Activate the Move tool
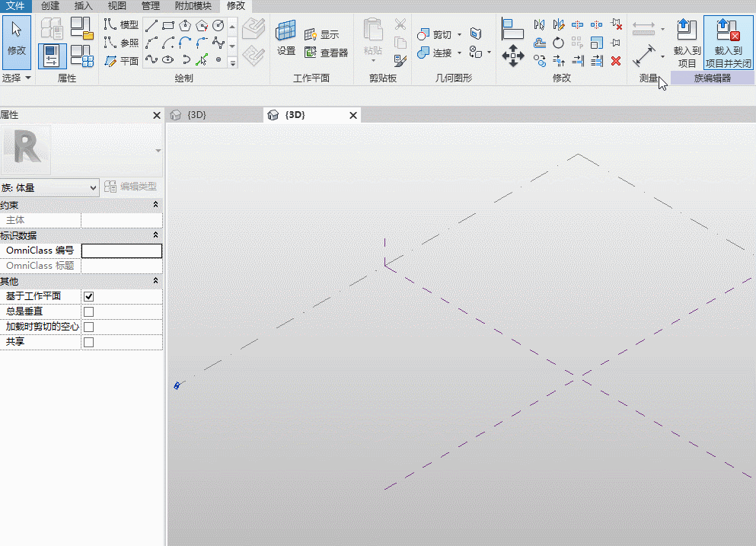Image resolution: width=756 pixels, height=546 pixels. [513, 56]
